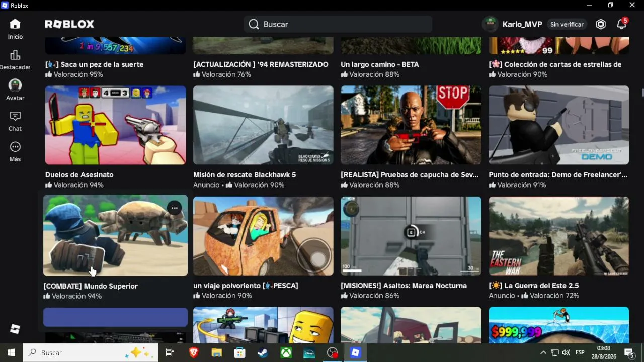The image size is (644, 362).
Task: Click the Valoración 76% rating text
Action: coord(222,74)
